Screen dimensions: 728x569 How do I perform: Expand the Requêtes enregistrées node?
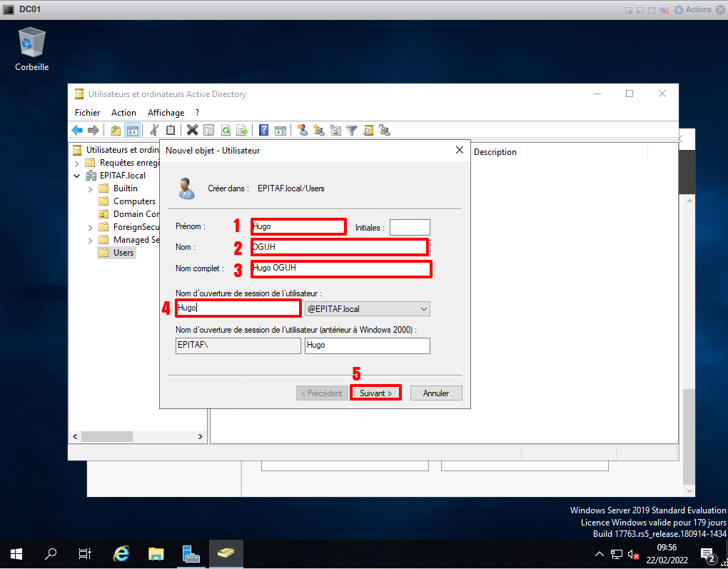(x=77, y=163)
